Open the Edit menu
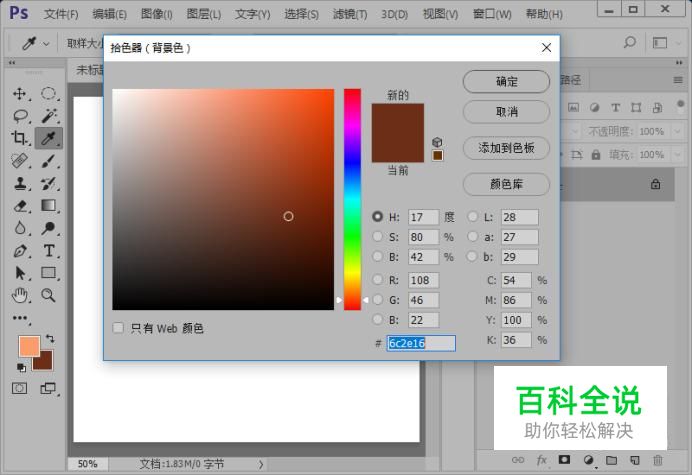This screenshot has height=475, width=692. click(x=109, y=14)
